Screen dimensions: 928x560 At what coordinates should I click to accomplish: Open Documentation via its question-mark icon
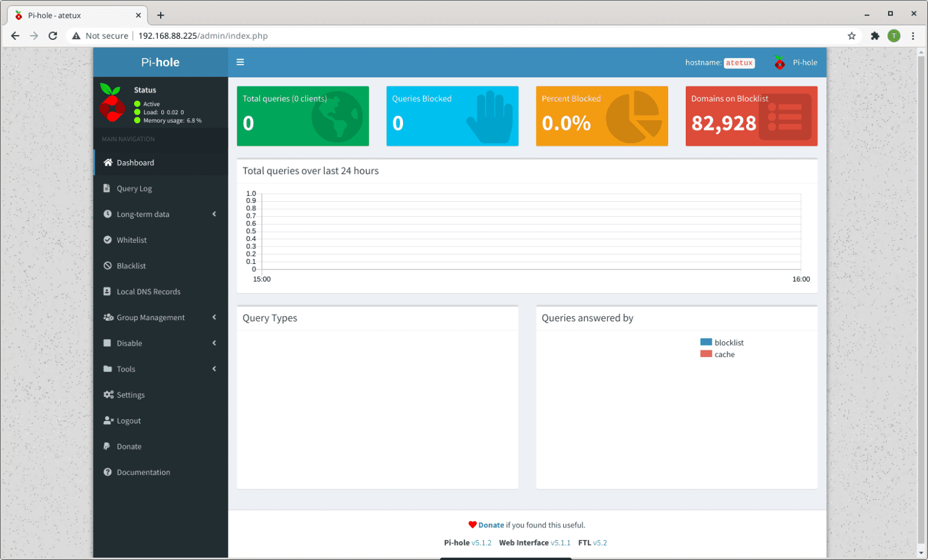coord(108,472)
